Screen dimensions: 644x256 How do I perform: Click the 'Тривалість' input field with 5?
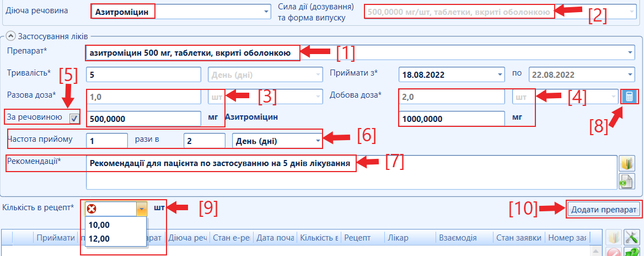coord(143,75)
